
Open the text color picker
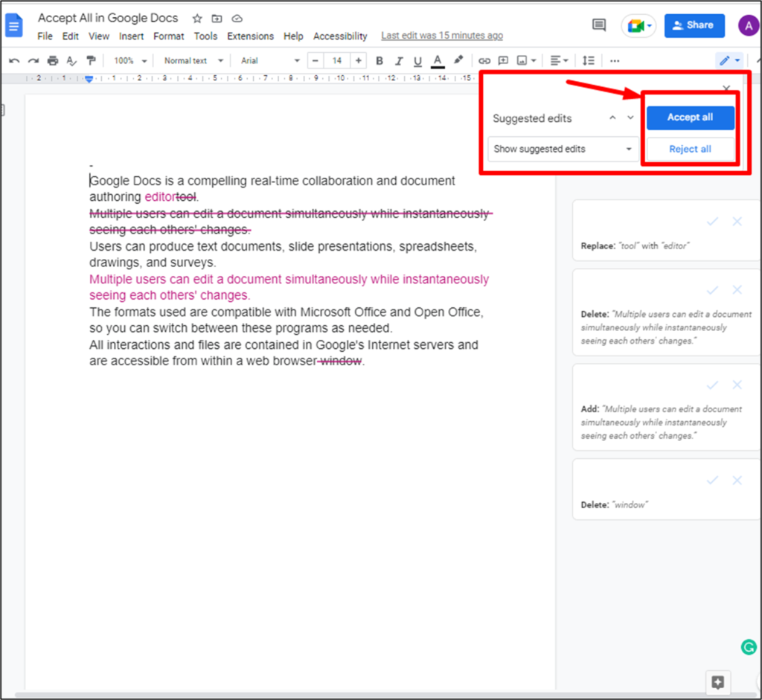(438, 61)
